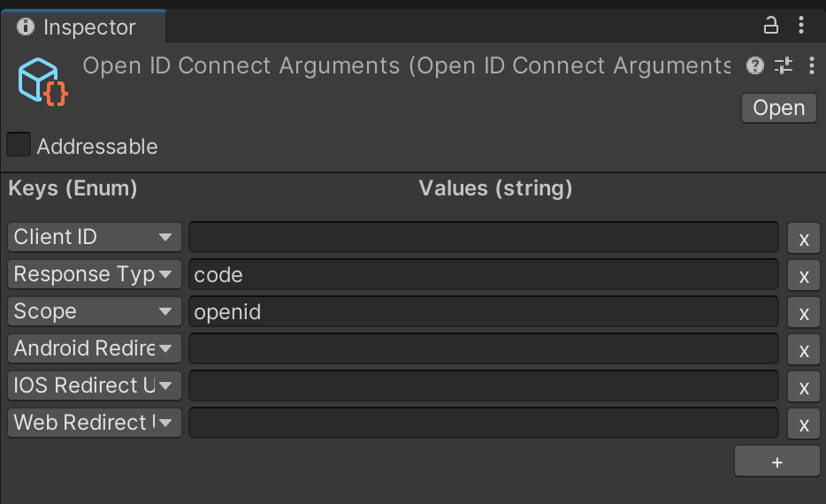This screenshot has width=826, height=504.
Task: Open the preset selector sliders icon
Action: (x=784, y=65)
